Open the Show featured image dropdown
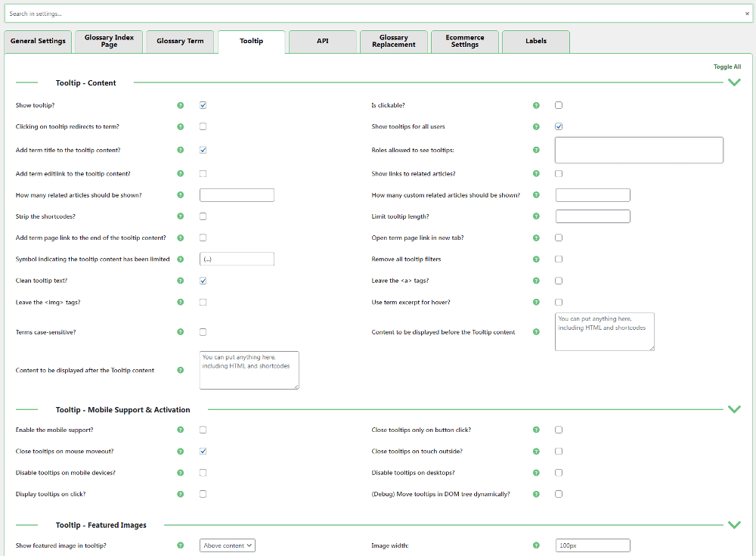 pyautogui.click(x=228, y=545)
